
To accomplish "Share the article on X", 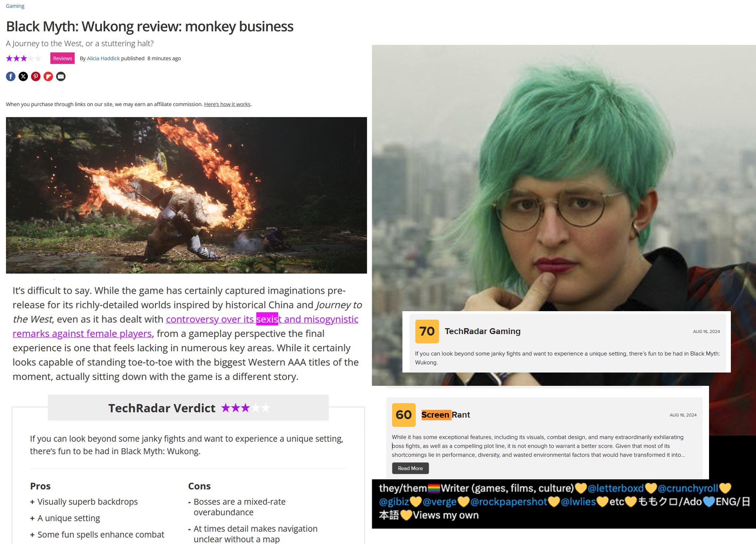I will click(x=23, y=76).
